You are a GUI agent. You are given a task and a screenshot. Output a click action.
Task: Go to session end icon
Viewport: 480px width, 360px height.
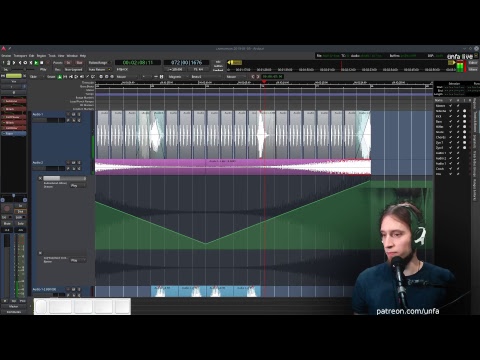20,63
